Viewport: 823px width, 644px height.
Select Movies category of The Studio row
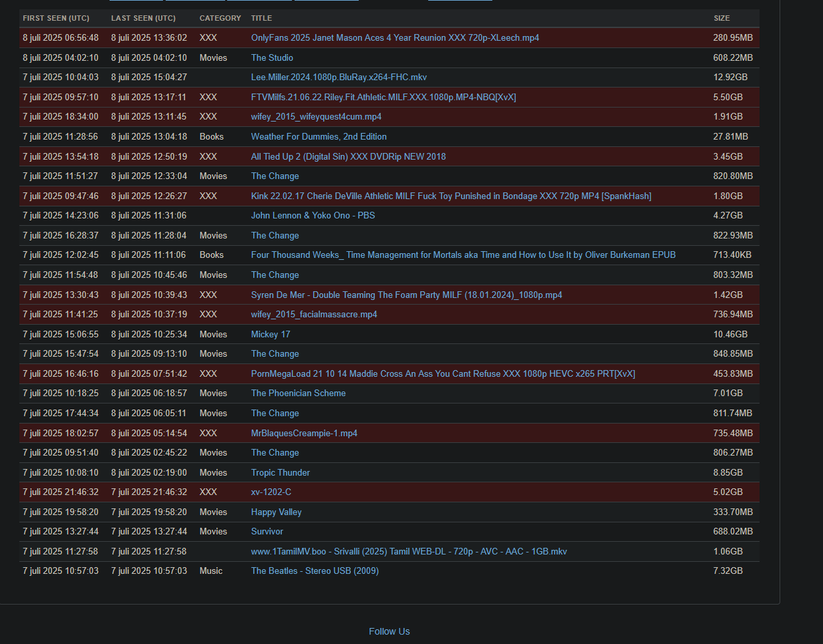pos(213,58)
